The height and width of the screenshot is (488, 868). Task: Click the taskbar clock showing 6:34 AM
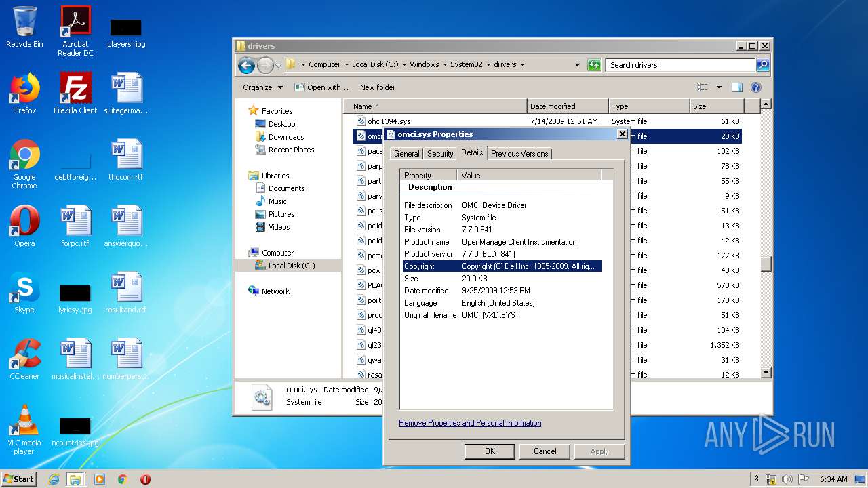coord(833,479)
